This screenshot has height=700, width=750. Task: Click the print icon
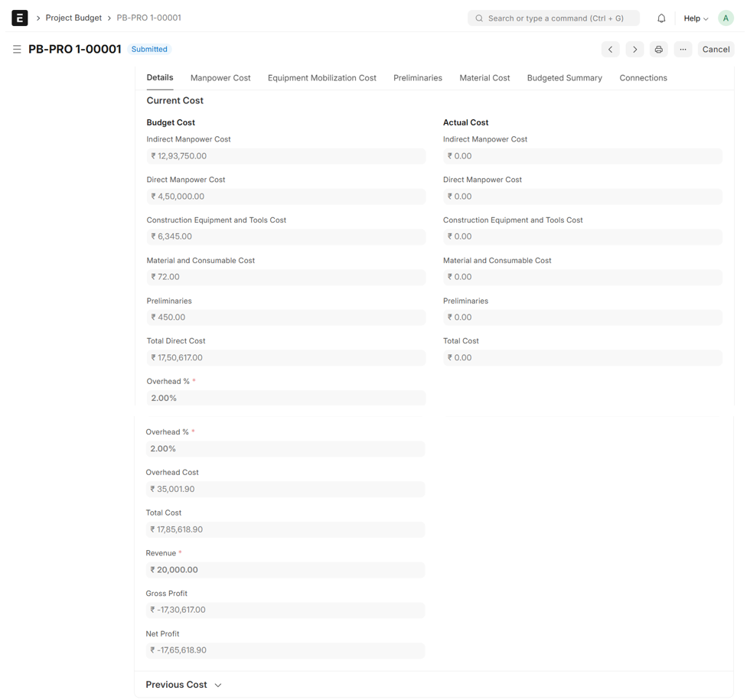pos(659,49)
